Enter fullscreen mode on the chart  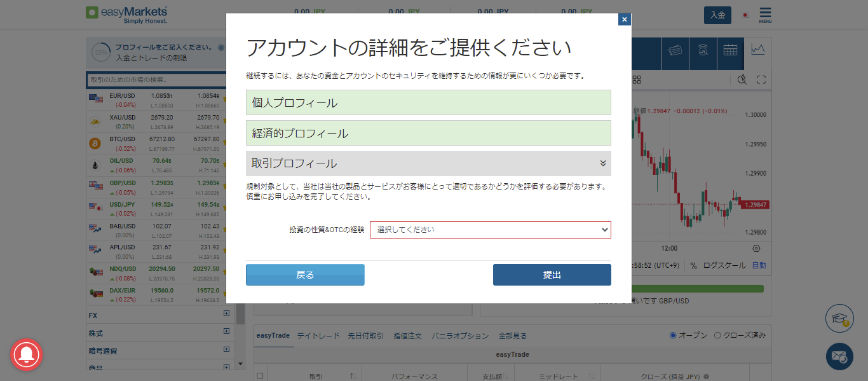click(x=761, y=79)
